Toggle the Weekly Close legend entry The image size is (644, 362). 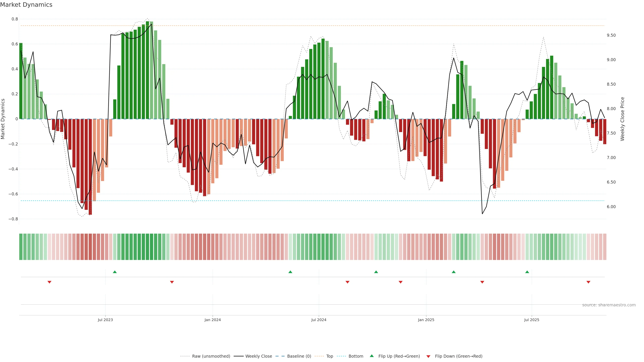coord(258,356)
